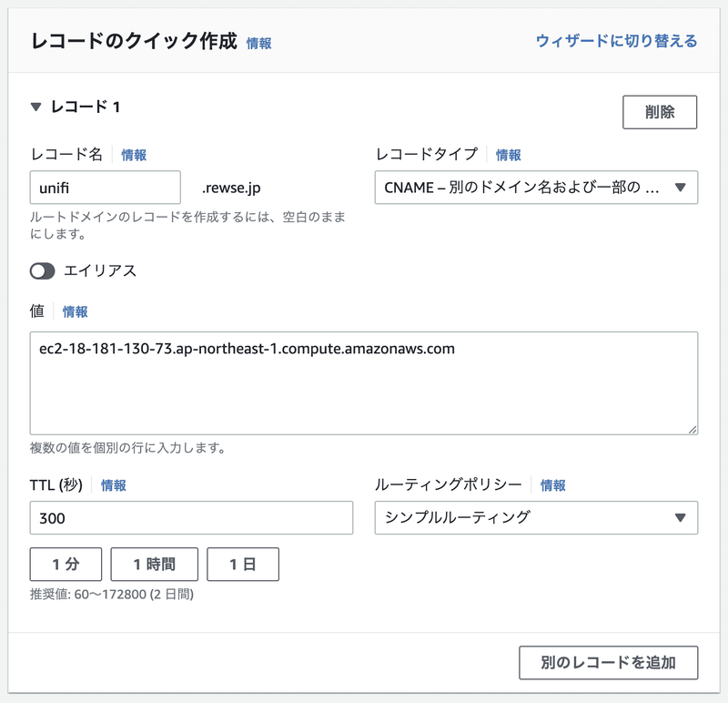Click the record name field containing unifi
The height and width of the screenshot is (703, 728).
click(104, 188)
